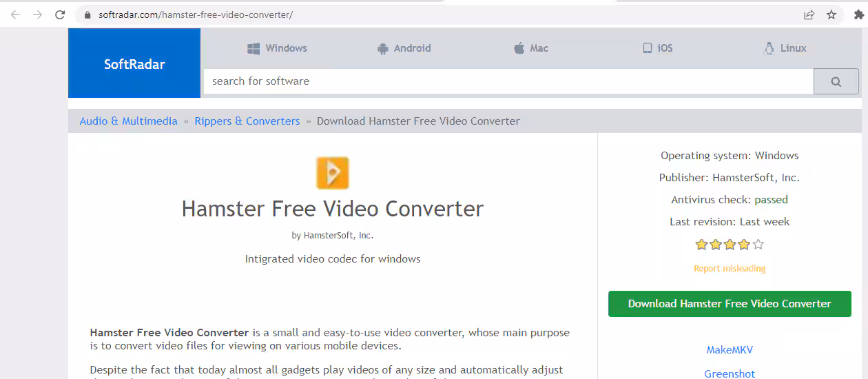Bookmark this page with star icon

point(831,14)
